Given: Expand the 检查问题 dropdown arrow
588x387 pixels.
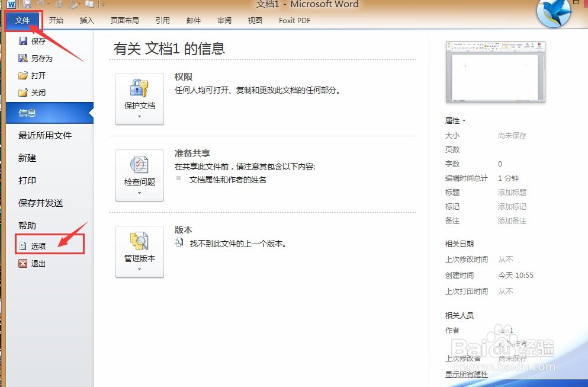Looking at the screenshot, I should (140, 193).
